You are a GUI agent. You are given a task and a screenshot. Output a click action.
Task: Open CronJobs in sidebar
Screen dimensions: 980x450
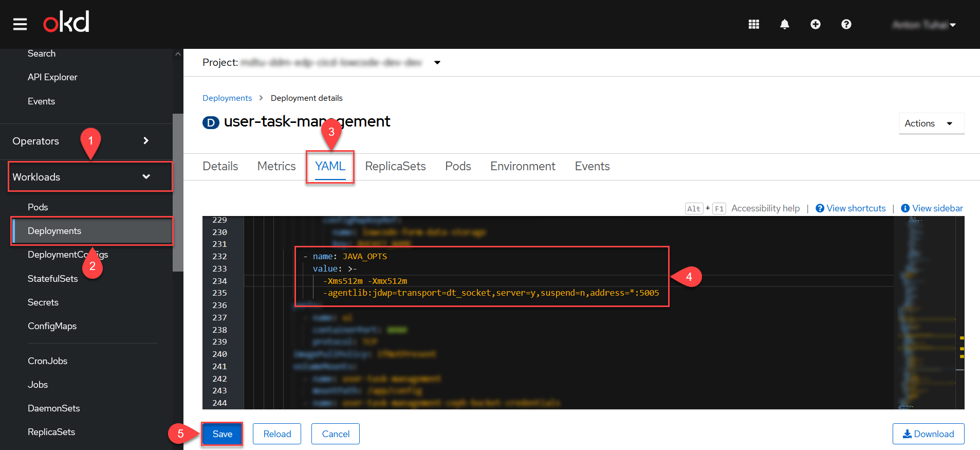pos(47,361)
